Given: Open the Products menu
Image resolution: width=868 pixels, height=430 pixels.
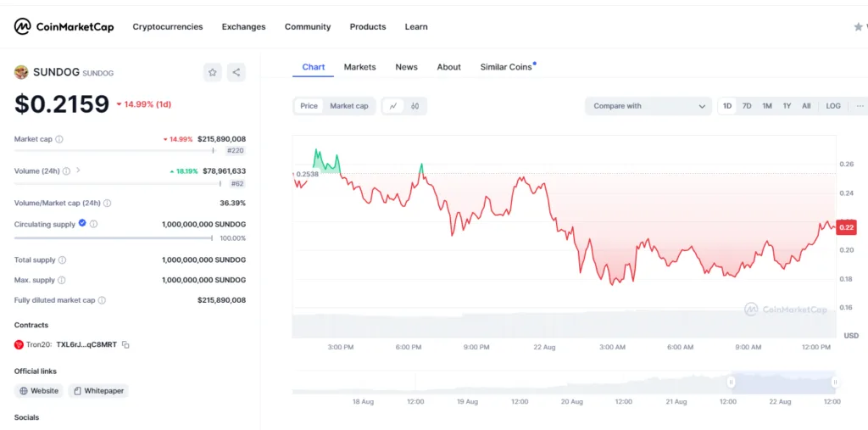Looking at the screenshot, I should [368, 26].
